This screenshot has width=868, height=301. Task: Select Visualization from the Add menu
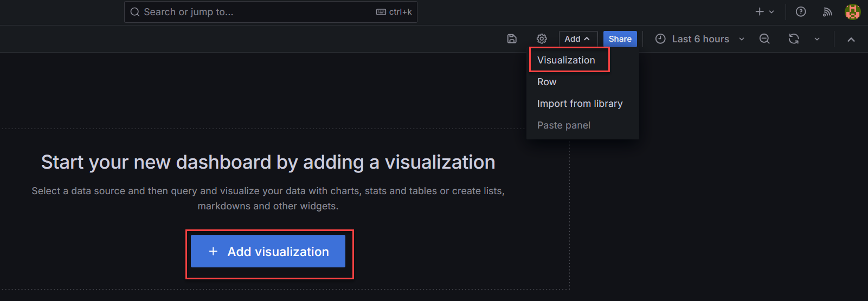(566, 60)
